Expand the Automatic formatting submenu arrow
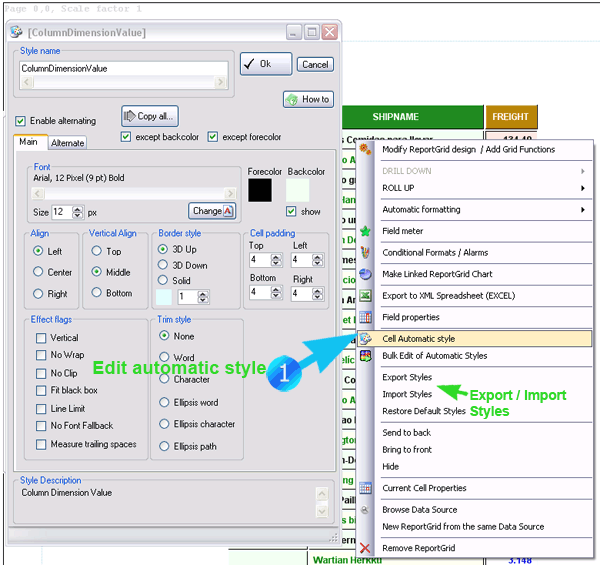This screenshot has width=600, height=565. coord(583,210)
